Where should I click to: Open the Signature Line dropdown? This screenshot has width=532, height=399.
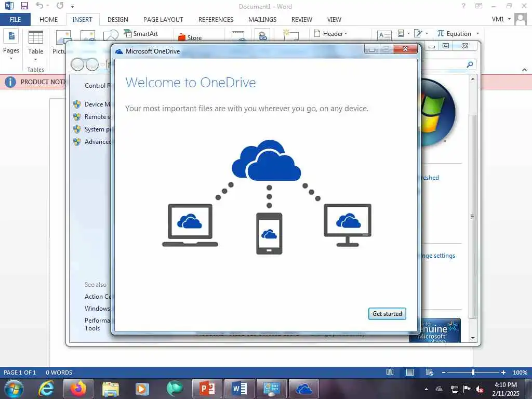click(421, 33)
